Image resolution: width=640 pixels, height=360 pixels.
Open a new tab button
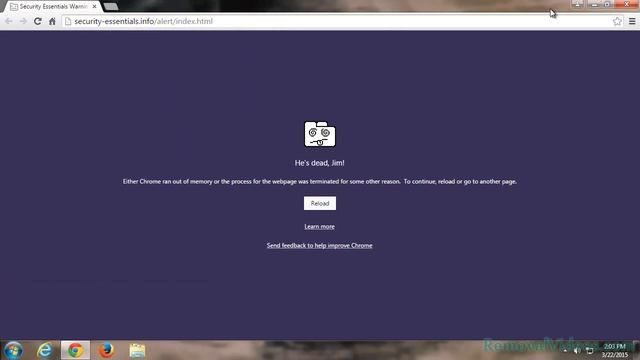[111, 7]
